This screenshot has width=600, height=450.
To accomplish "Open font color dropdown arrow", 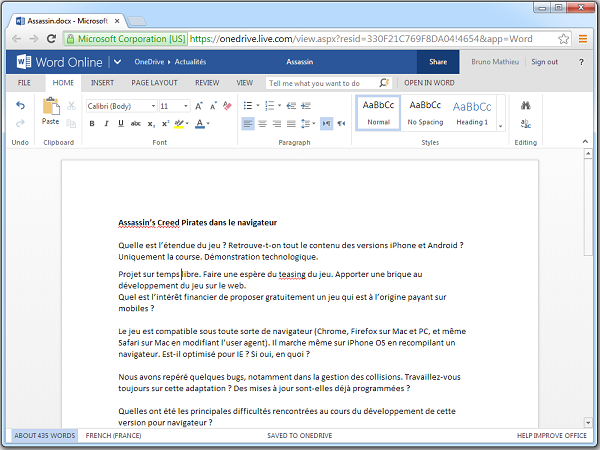I will [208, 124].
